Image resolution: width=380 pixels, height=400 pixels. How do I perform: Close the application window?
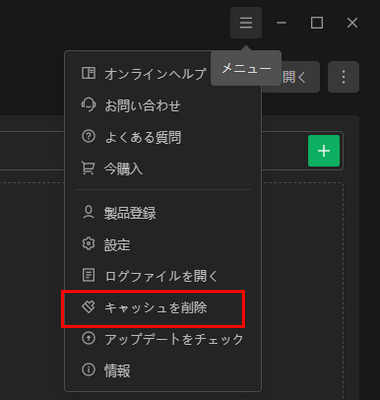click(x=352, y=23)
